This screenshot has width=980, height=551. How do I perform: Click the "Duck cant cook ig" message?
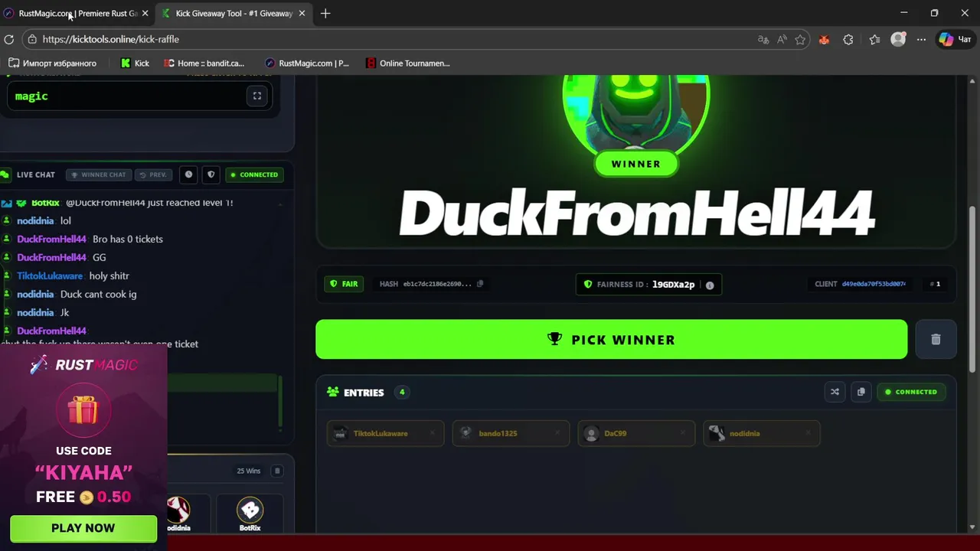[x=98, y=294]
